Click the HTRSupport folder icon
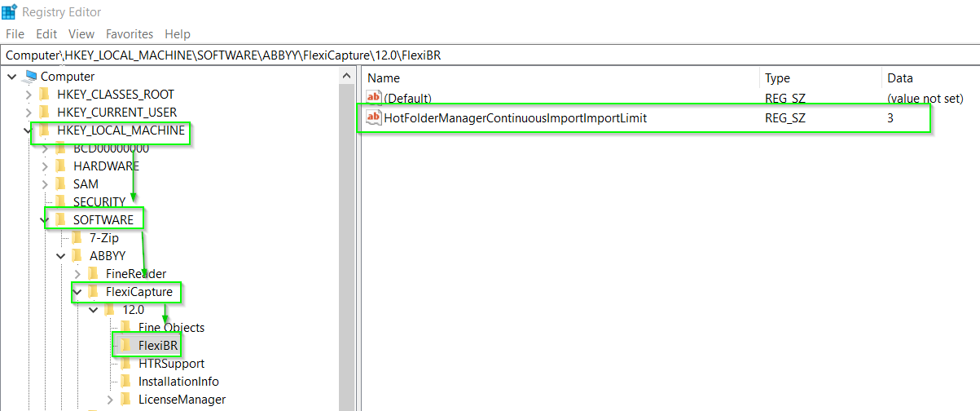980x411 pixels. [x=125, y=364]
